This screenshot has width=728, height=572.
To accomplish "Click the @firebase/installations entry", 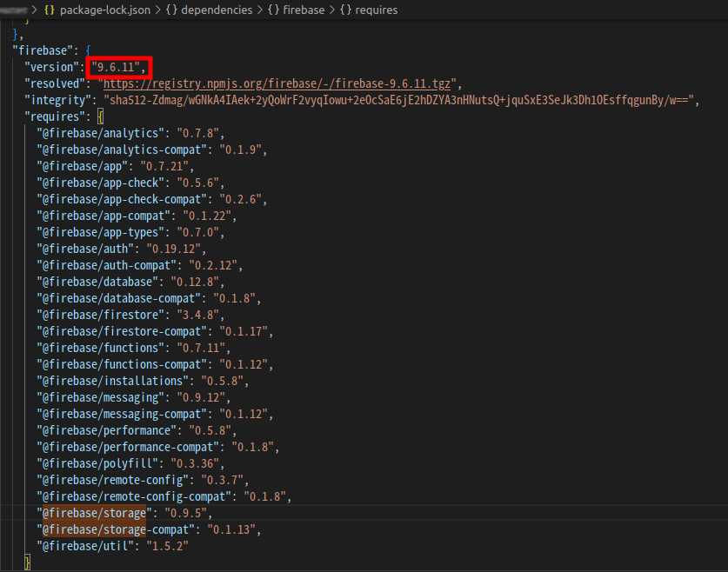I will (x=143, y=382).
